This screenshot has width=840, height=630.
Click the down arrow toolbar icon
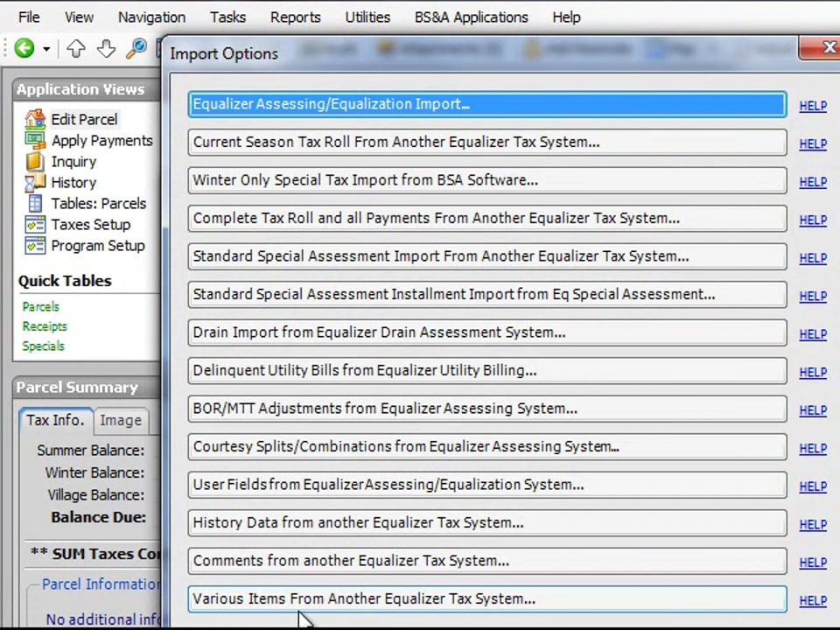(106, 49)
